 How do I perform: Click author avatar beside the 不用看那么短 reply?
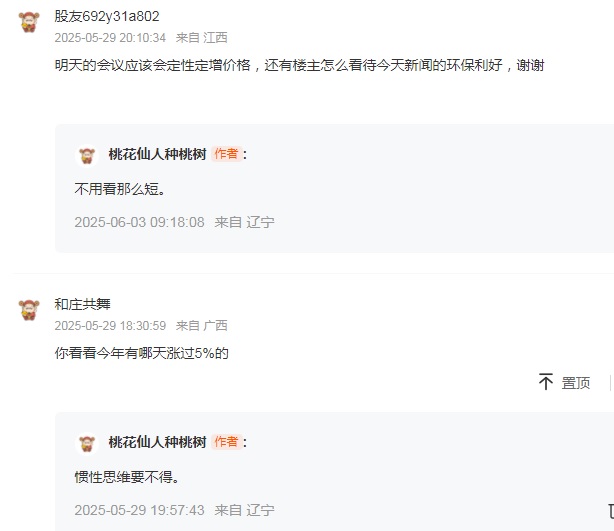pyautogui.click(x=87, y=155)
